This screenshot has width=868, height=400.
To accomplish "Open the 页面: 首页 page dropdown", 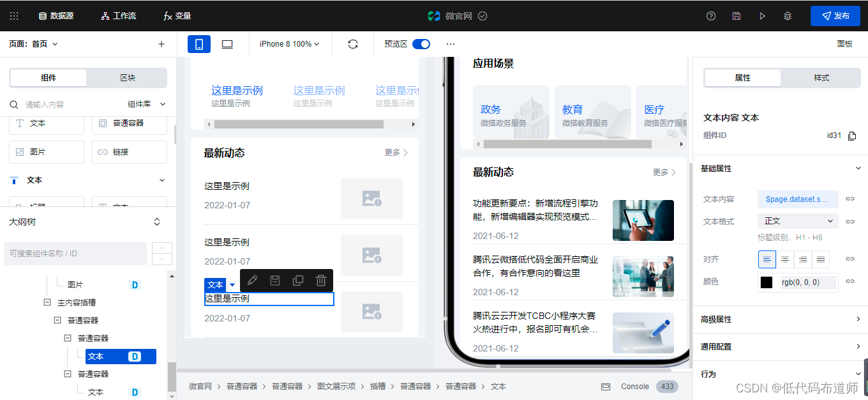I will [x=33, y=44].
